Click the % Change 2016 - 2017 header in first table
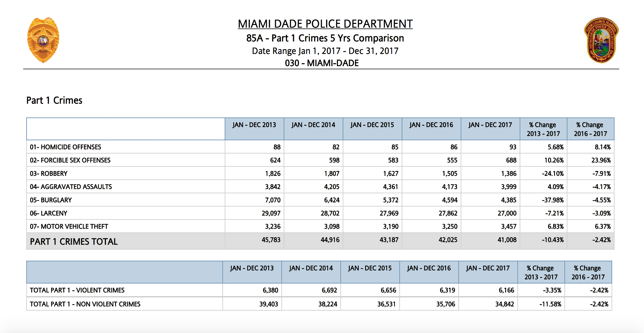The height and width of the screenshot is (333, 644). [590, 129]
